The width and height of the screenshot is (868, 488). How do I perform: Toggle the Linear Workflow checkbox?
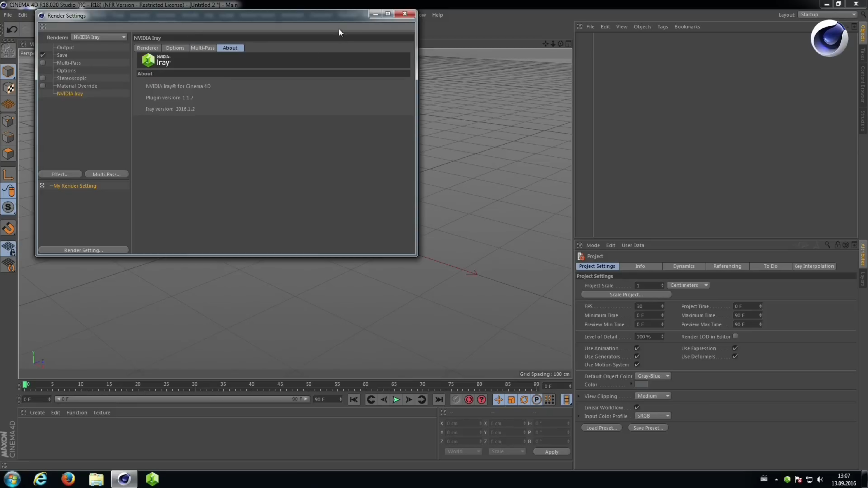[637, 407]
